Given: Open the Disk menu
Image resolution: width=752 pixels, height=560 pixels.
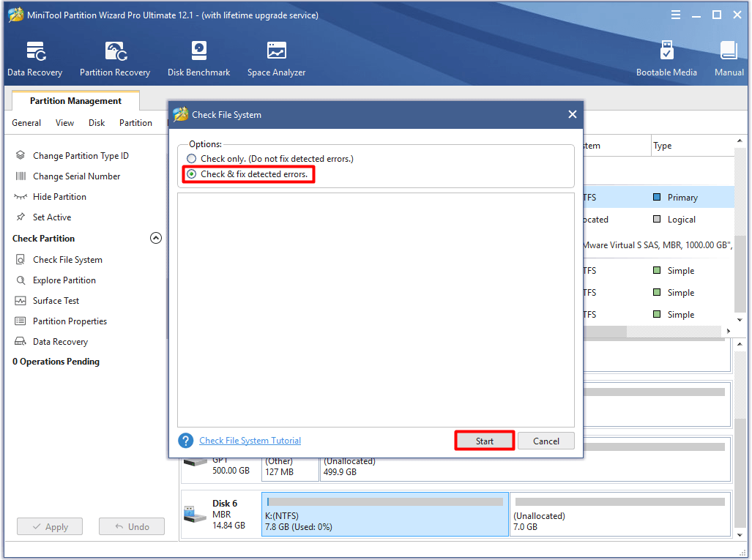Looking at the screenshot, I should [x=97, y=123].
